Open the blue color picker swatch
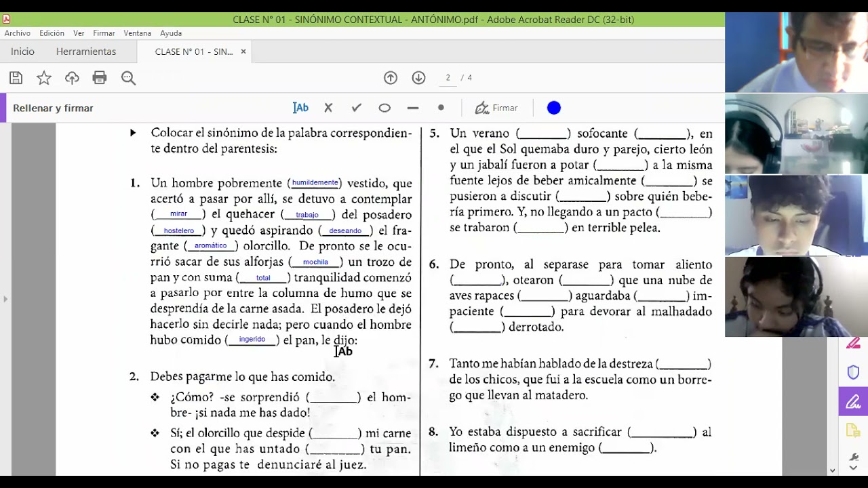The image size is (868, 488). tap(554, 108)
